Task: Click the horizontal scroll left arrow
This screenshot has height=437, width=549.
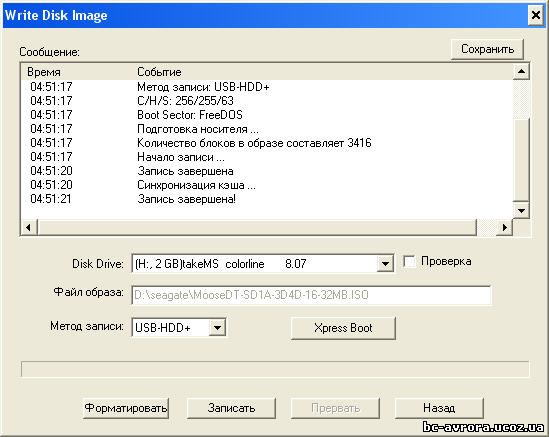Action: (29, 227)
